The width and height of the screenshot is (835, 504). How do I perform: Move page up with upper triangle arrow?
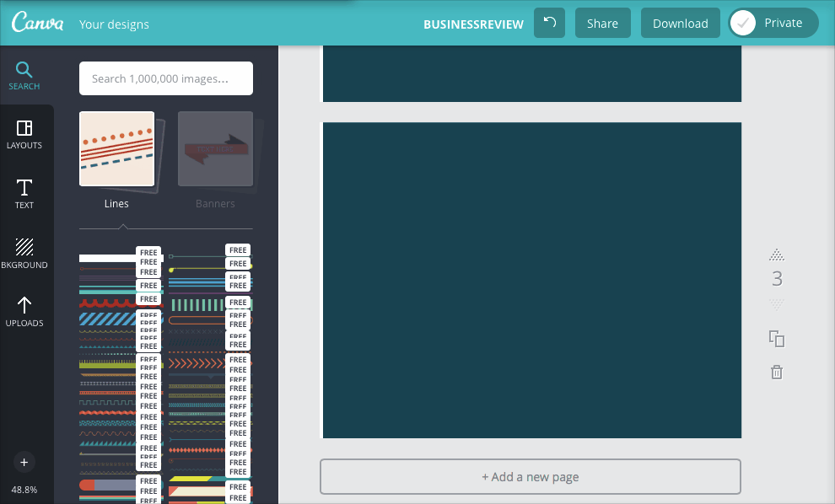coord(777,255)
